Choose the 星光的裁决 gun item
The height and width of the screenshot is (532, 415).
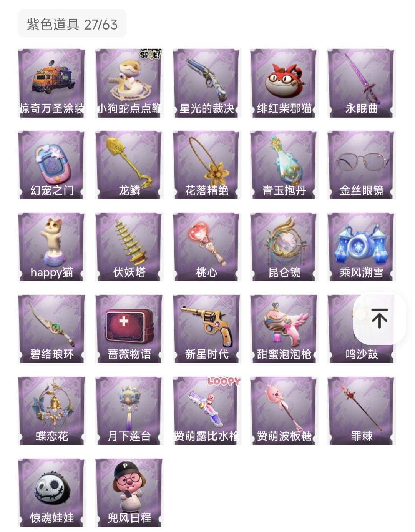[207, 83]
